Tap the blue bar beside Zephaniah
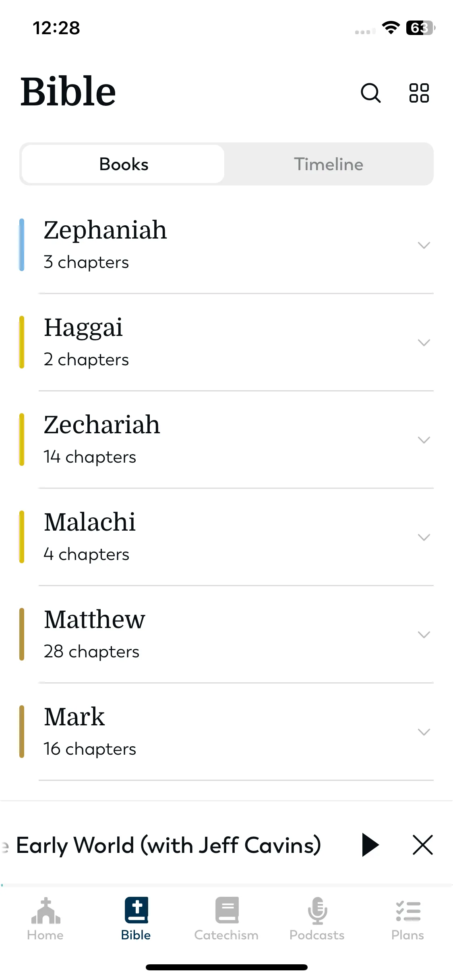The image size is (453, 980). (x=22, y=245)
